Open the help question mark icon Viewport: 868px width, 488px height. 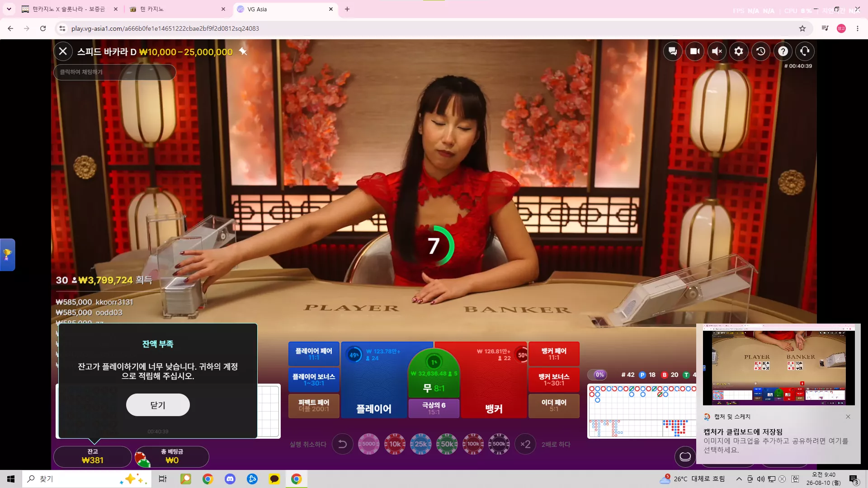tap(783, 52)
